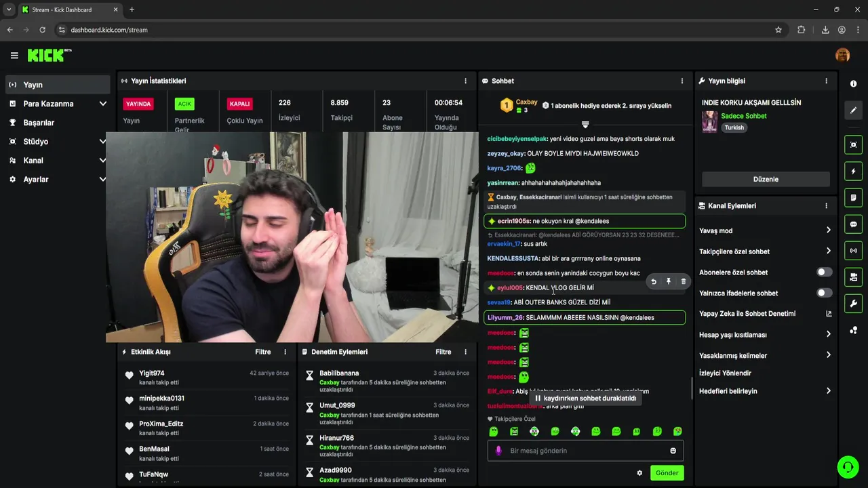The image size is (868, 488).
Task: Open the info icon in right toolbar
Action: click(x=853, y=84)
